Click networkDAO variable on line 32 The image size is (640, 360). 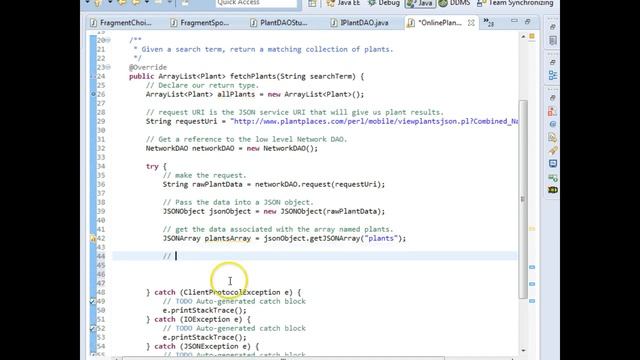pos(213,148)
